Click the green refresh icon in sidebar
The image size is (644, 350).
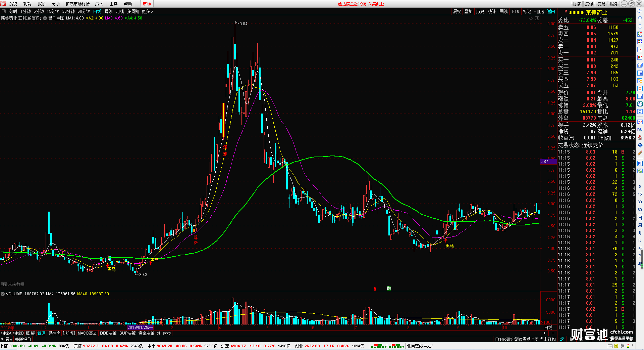click(640, 171)
